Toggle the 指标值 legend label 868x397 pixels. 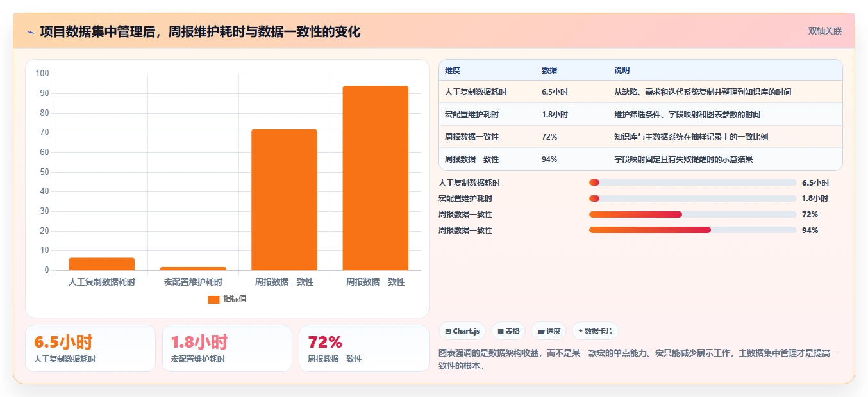tap(235, 299)
